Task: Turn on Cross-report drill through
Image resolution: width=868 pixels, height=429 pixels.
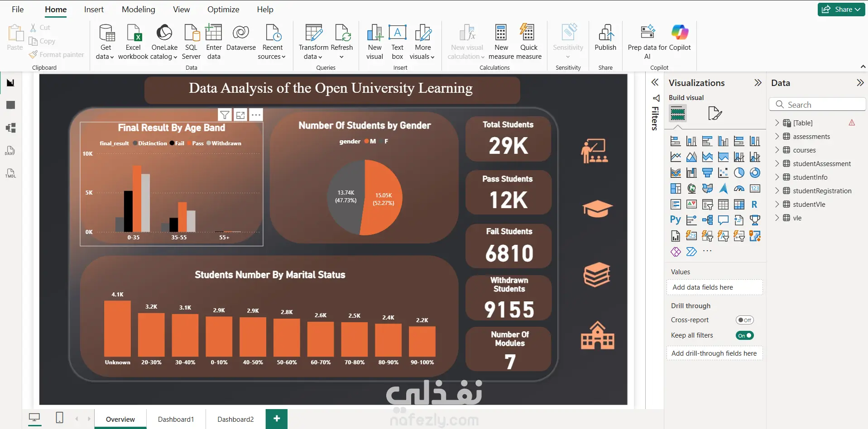Action: [x=745, y=320]
